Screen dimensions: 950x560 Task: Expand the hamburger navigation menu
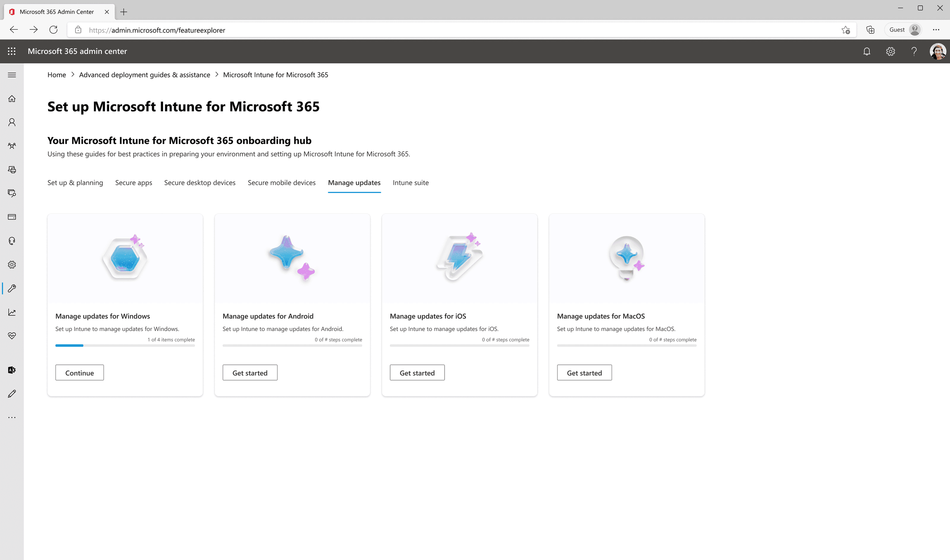coord(12,75)
